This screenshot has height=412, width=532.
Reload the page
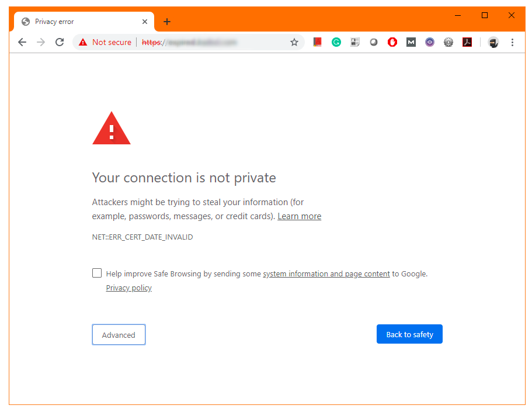[59, 42]
